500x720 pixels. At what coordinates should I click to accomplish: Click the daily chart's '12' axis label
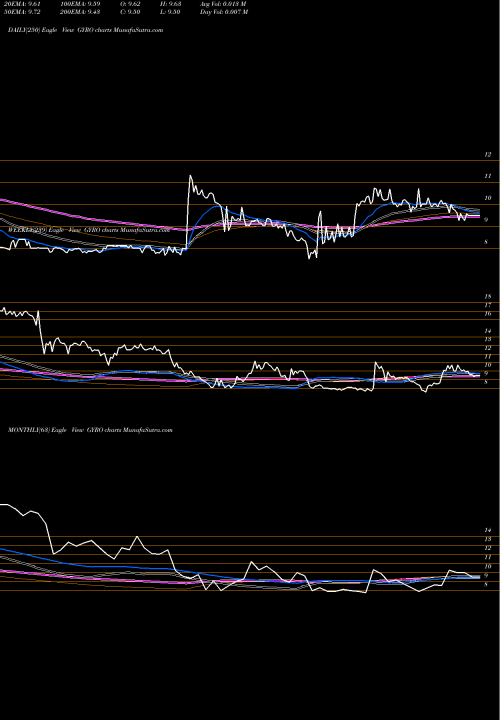(x=488, y=155)
